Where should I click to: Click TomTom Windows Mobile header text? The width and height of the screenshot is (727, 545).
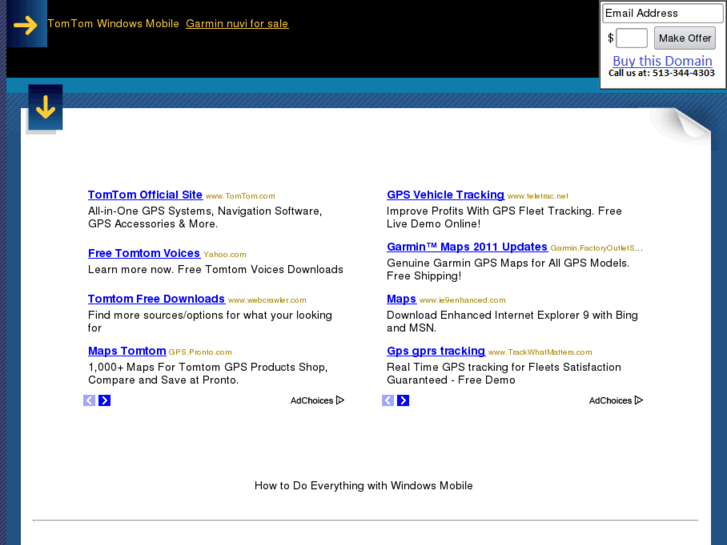pos(113,24)
